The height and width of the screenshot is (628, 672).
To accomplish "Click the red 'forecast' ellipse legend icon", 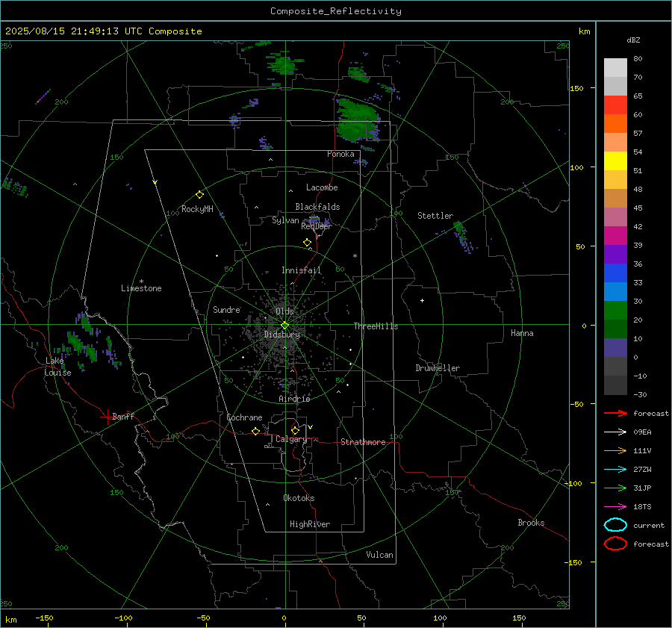I will [615, 544].
